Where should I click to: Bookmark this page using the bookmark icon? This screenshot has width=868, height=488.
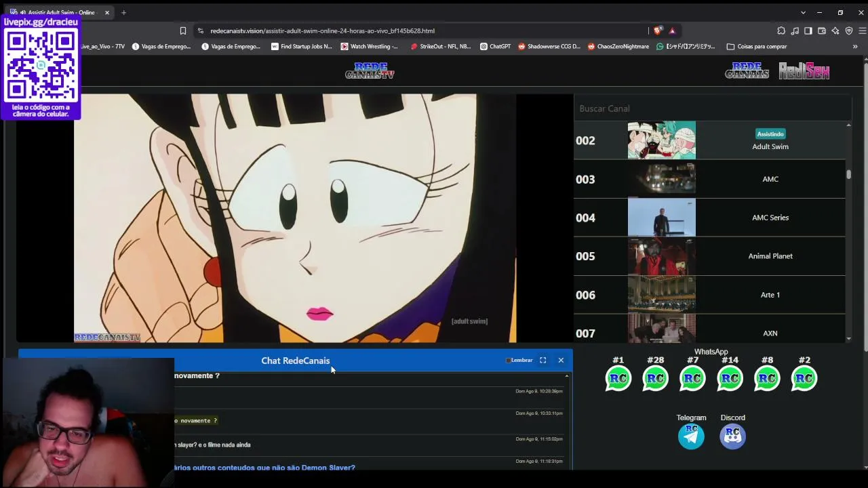point(182,30)
